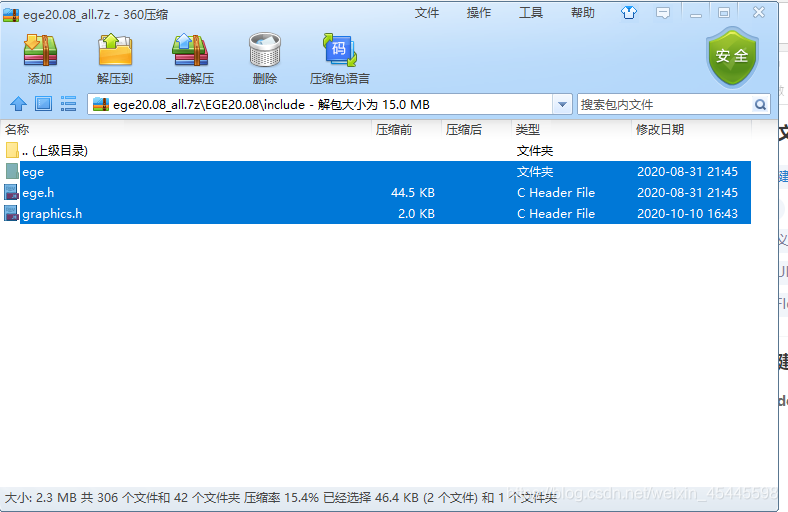The width and height of the screenshot is (788, 512).
Task: Expand the address path dropdown arrow
Action: point(562,105)
